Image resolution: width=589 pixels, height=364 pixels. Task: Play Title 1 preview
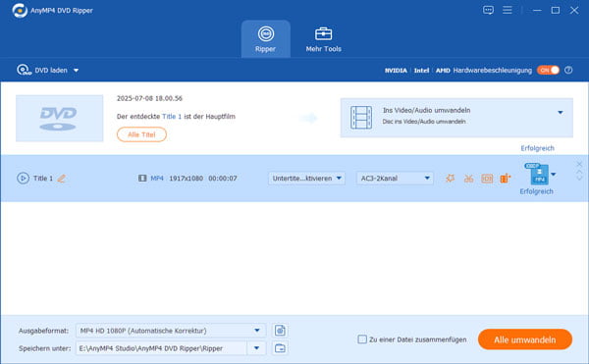[23, 179]
